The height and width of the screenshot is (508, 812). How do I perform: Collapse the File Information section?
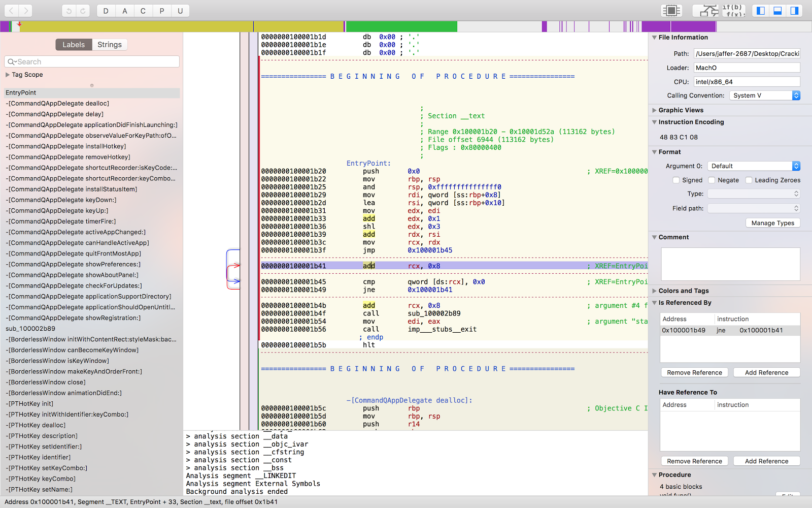click(655, 38)
